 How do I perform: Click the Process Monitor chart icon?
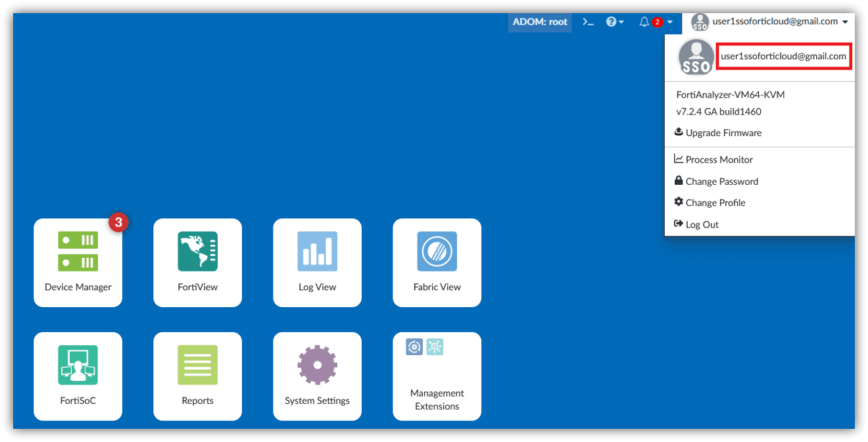point(679,159)
